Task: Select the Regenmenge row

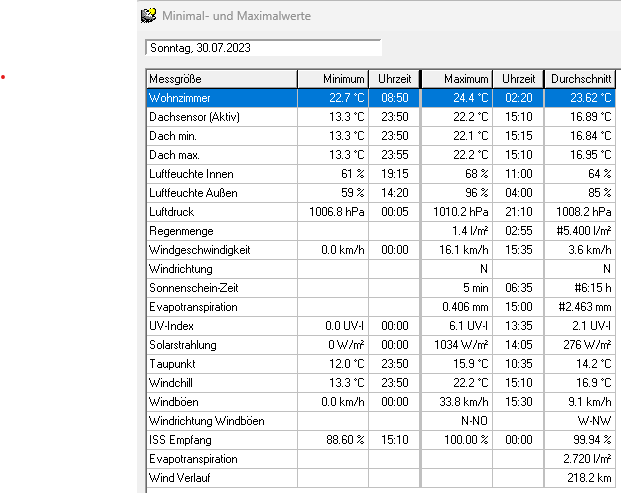Action: [x=221, y=231]
